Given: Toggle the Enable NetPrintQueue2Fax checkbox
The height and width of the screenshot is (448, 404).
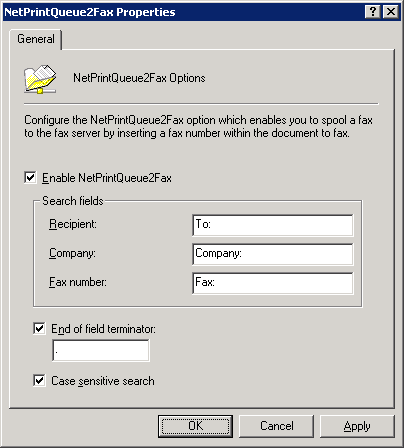Looking at the screenshot, I should (30, 177).
